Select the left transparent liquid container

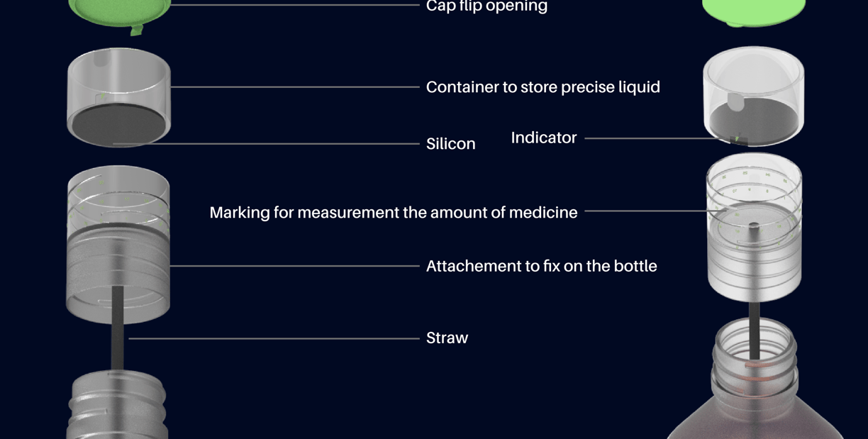point(118,96)
